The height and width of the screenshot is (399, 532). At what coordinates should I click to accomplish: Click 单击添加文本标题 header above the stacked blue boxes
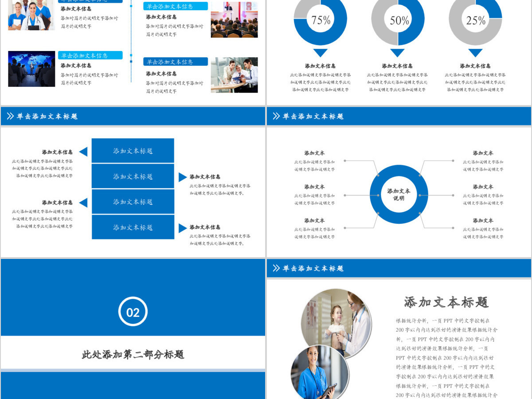[x=47, y=117]
